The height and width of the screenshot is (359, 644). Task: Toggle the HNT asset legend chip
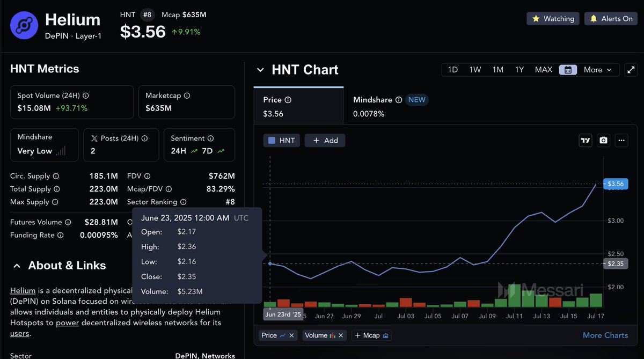[x=281, y=140]
